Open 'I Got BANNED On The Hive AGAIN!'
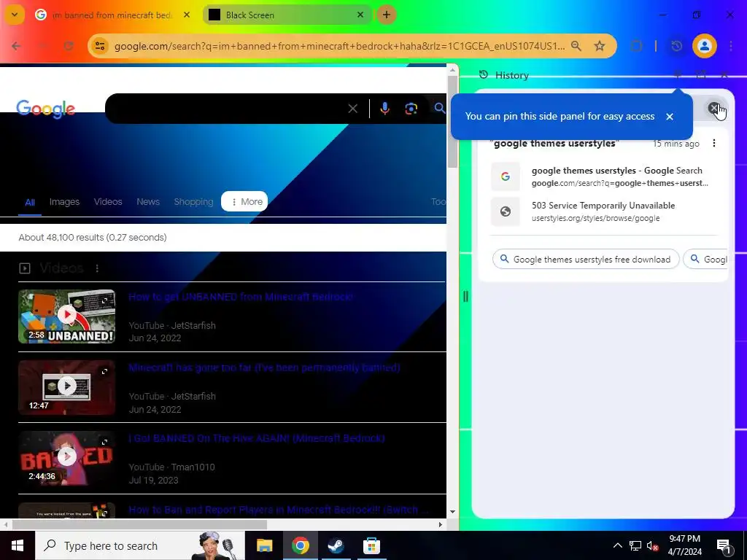Image resolution: width=747 pixels, height=560 pixels. coord(257,438)
